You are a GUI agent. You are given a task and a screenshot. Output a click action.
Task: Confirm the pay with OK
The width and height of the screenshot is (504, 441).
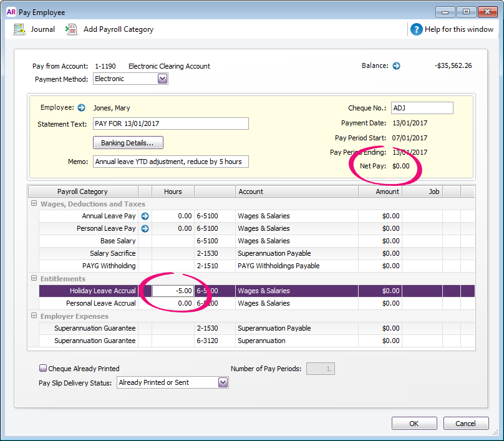(414, 423)
